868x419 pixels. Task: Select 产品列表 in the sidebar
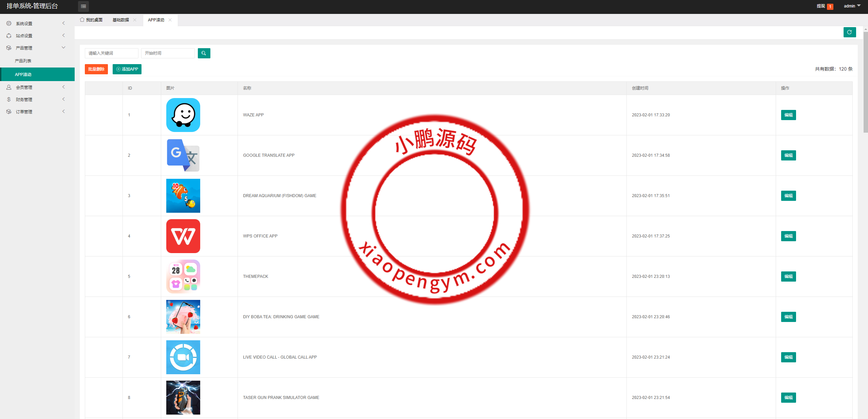[x=23, y=61]
